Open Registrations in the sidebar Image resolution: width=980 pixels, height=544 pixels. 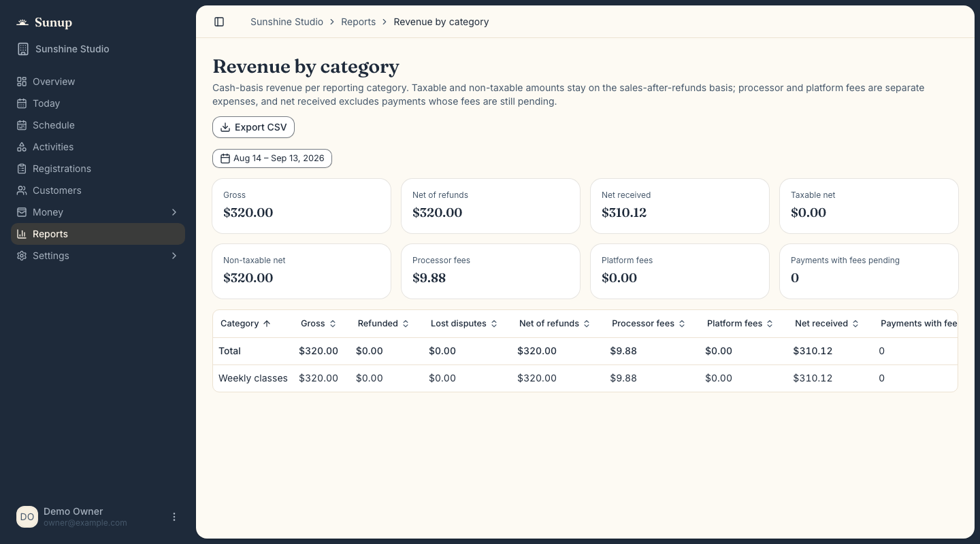click(98, 169)
